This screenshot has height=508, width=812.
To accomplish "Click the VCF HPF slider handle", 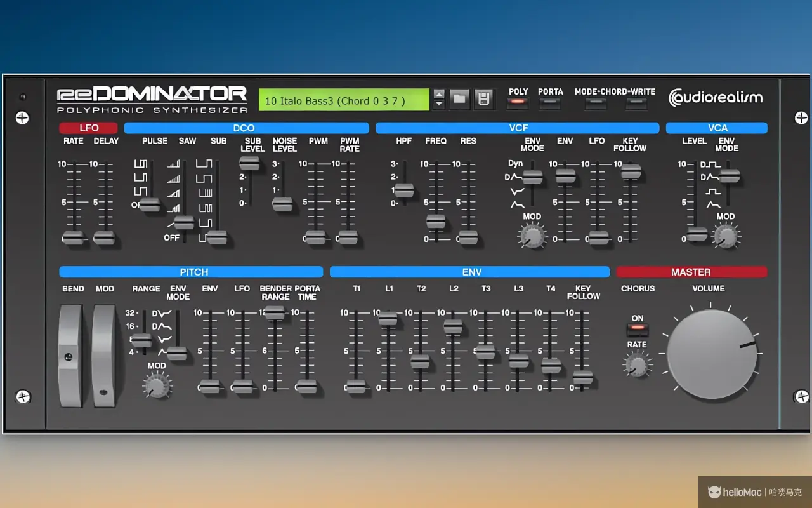I will point(403,190).
